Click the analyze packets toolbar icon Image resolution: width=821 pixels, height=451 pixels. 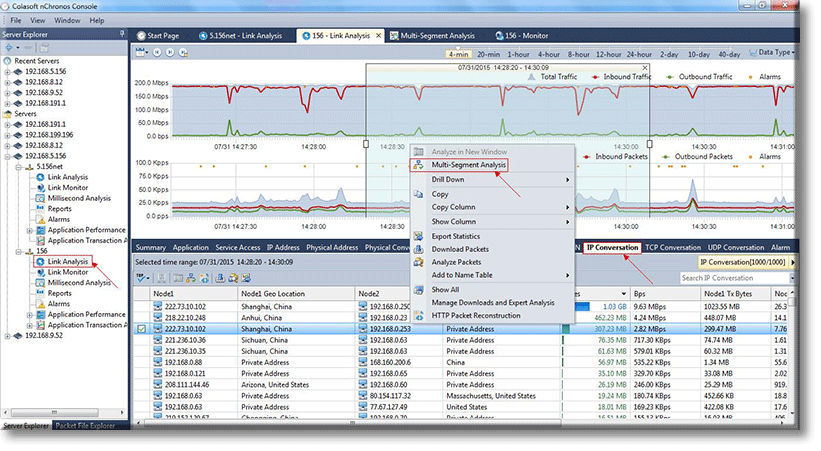pyautogui.click(x=233, y=278)
